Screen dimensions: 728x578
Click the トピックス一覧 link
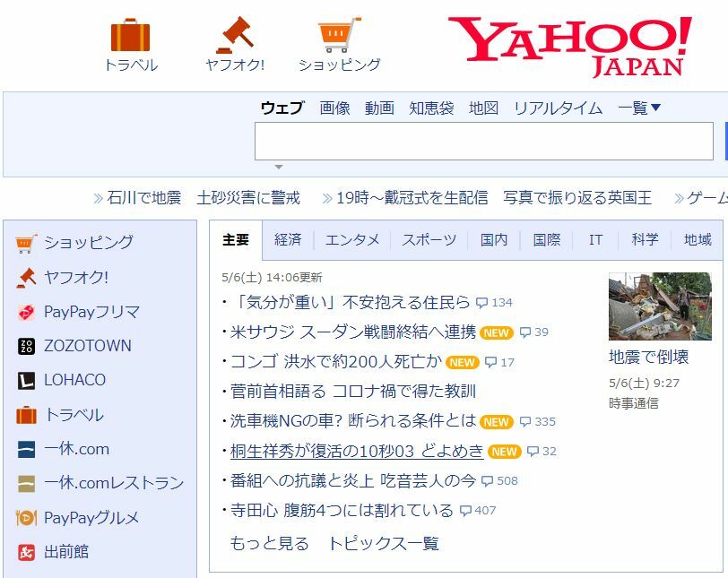(x=384, y=543)
